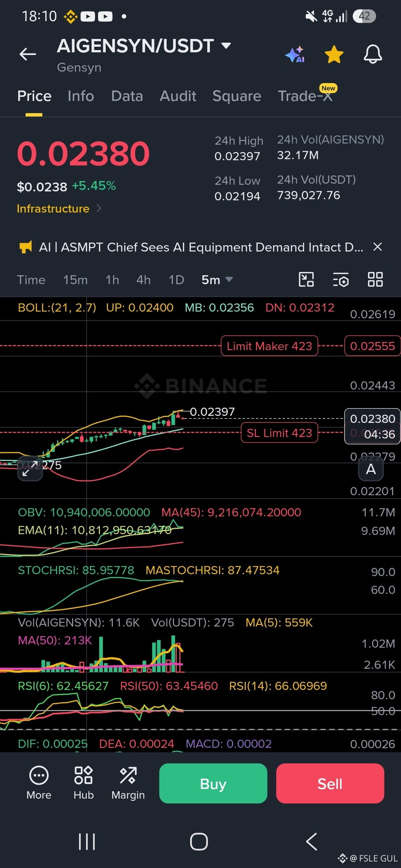Open the chart drawing tools icon
Image resolution: width=401 pixels, height=868 pixels.
coord(306,279)
